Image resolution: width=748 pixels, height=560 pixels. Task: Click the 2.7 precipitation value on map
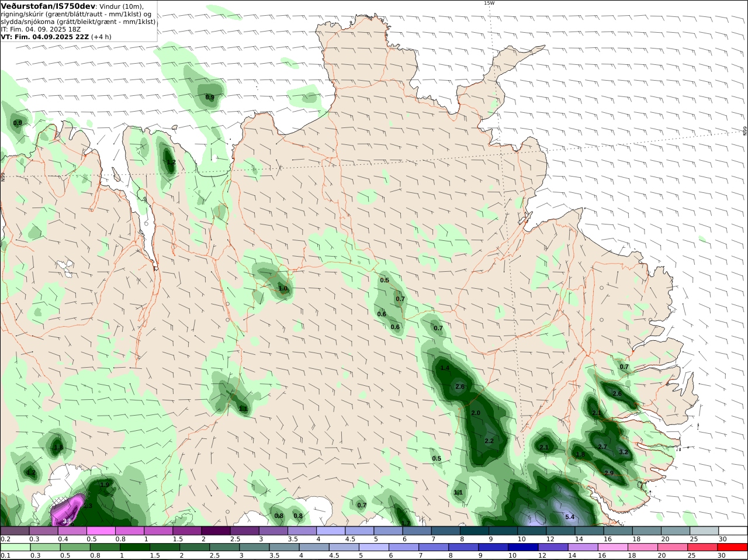pos(602,447)
